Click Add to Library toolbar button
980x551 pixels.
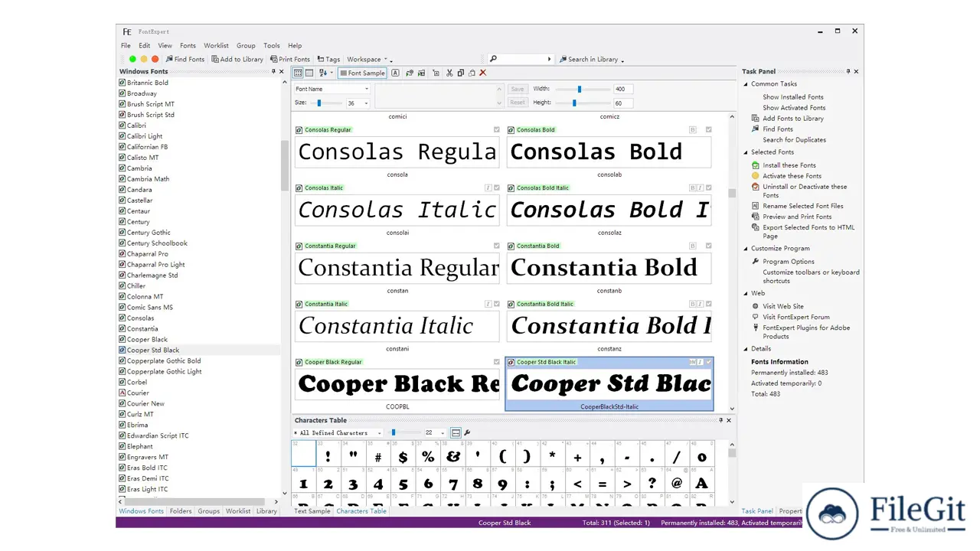coord(237,59)
